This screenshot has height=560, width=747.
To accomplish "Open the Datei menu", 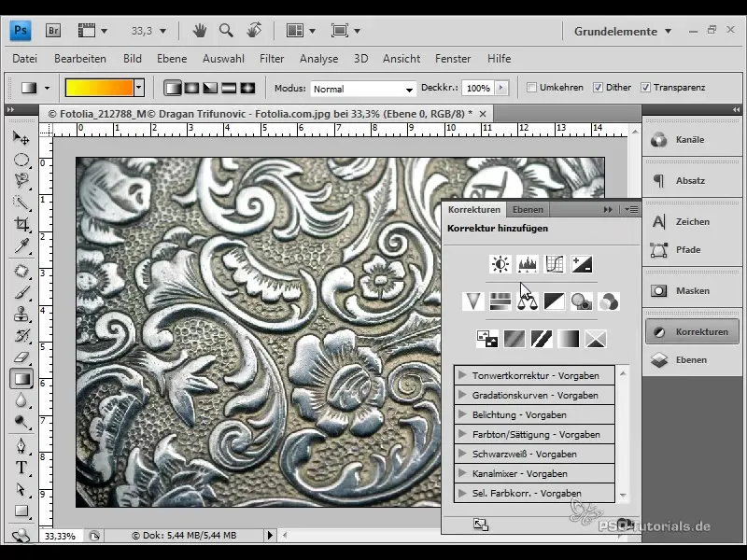I will point(25,59).
